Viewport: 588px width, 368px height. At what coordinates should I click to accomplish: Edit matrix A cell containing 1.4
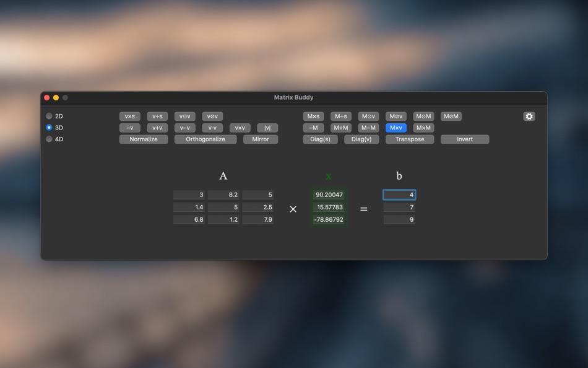click(x=189, y=208)
